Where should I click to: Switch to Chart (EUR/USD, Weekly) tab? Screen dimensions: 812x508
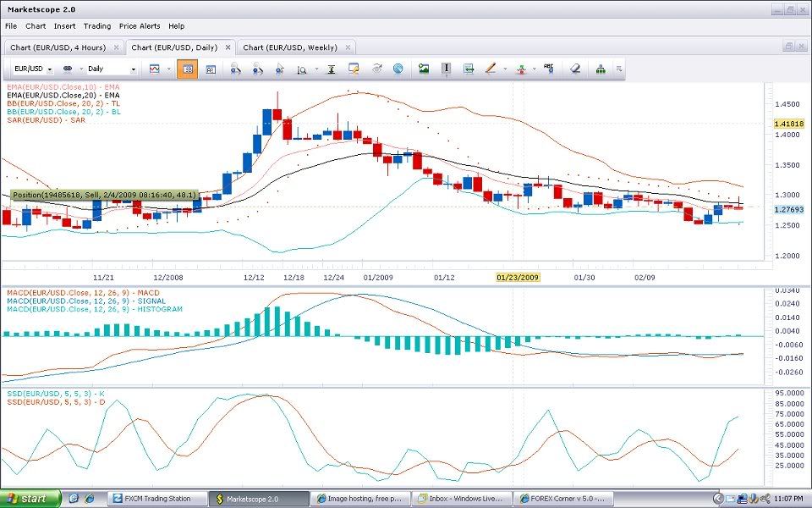290,47
